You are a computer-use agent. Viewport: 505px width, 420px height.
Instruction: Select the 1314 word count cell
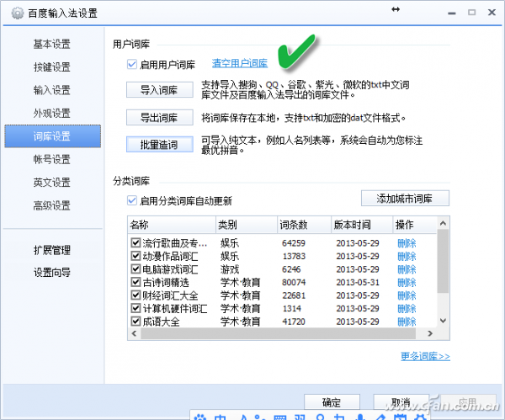(x=292, y=309)
